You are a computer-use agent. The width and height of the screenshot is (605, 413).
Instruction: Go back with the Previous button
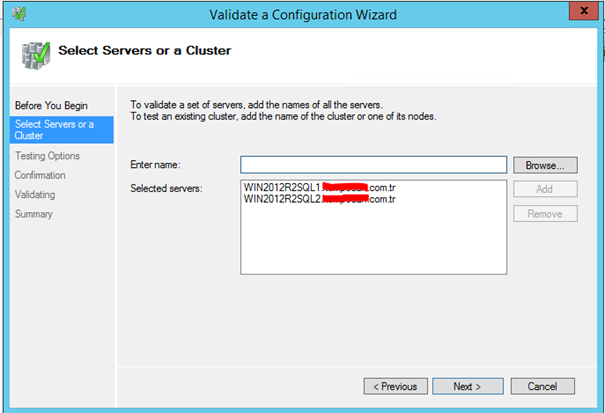click(x=396, y=386)
